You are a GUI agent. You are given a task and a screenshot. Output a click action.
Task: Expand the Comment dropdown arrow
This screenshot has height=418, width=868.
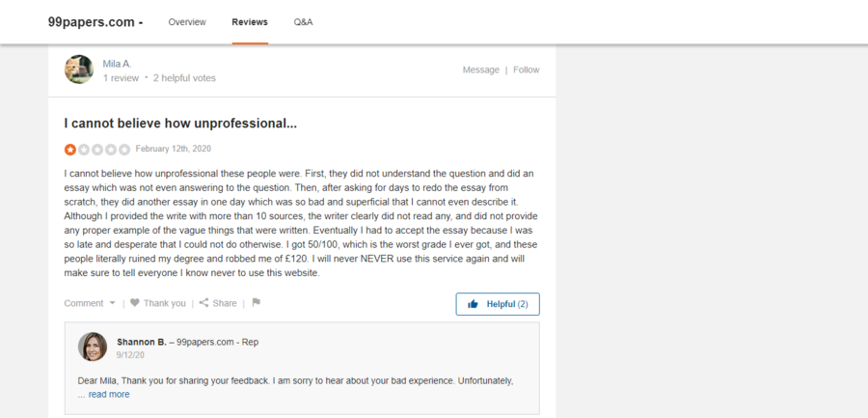click(113, 303)
